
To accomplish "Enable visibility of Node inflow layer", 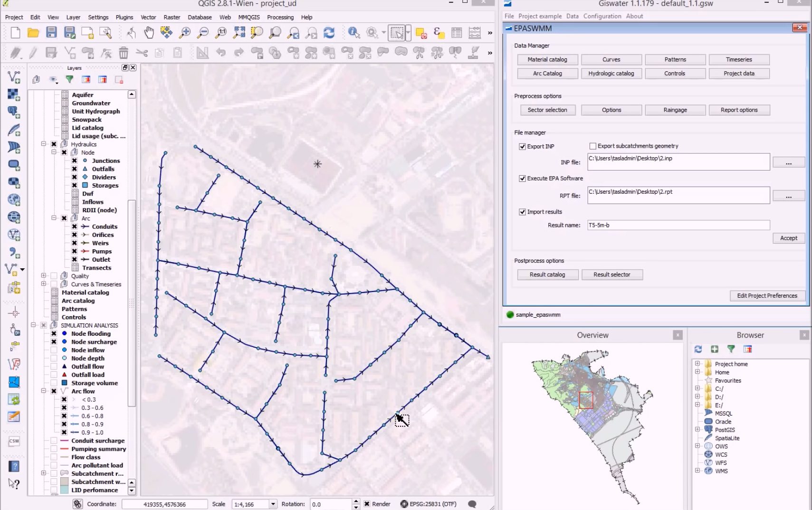I will point(54,350).
